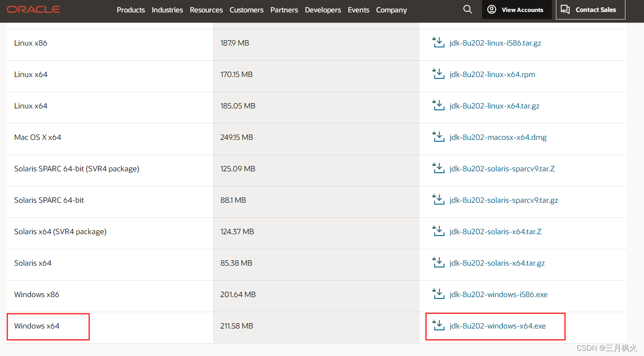Click download icon for jdk-8u202-solaris-sparcv9.tar.gz
Screen dimensions: 644x356
click(438, 200)
